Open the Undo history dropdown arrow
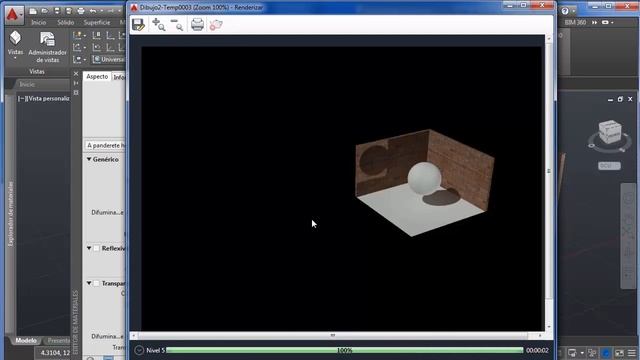The height and width of the screenshot is (360, 640). (x=101, y=11)
